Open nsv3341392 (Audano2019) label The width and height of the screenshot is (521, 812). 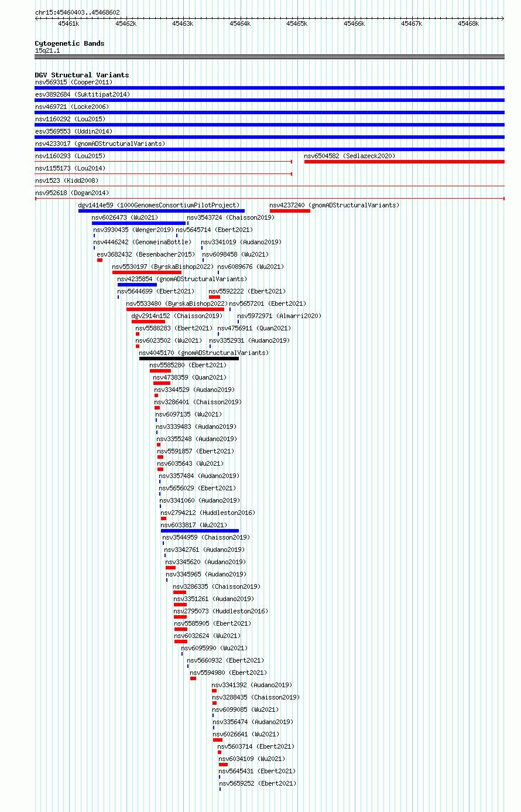(x=252, y=685)
